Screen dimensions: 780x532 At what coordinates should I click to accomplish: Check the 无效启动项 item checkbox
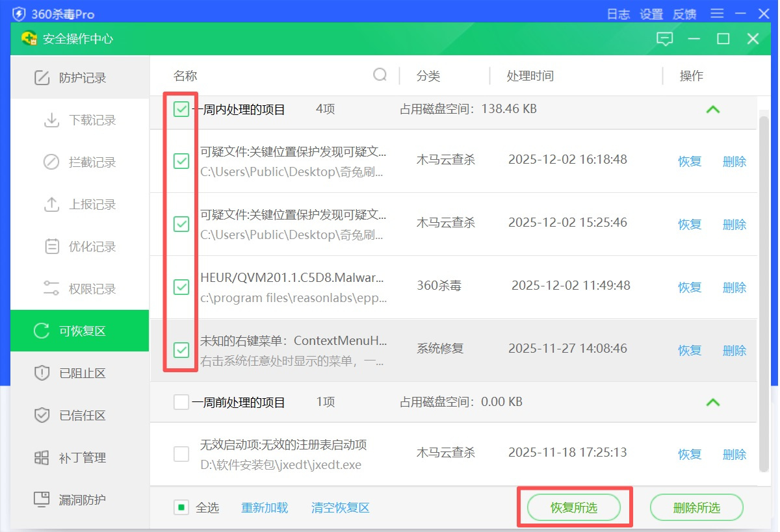(181, 454)
